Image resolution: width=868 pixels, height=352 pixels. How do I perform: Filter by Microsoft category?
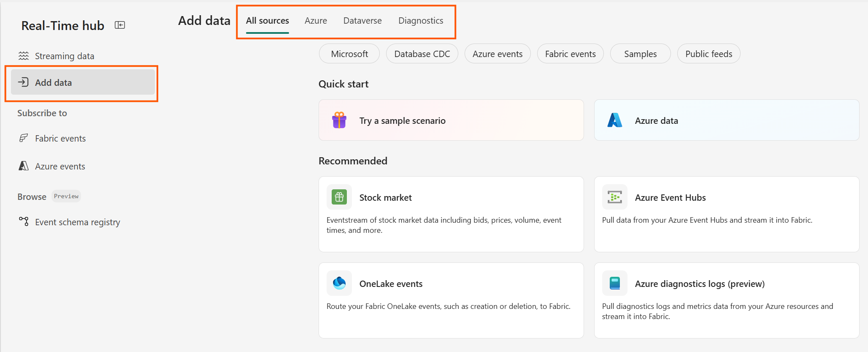pyautogui.click(x=349, y=54)
